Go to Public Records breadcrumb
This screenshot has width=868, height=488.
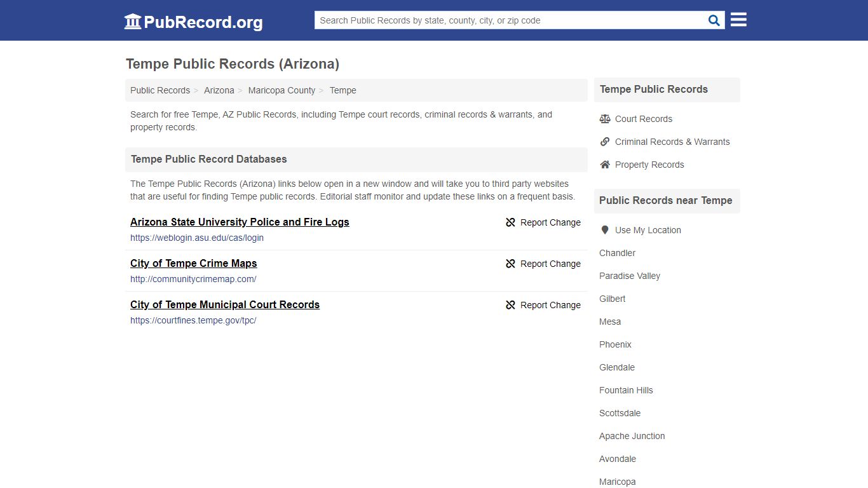(160, 90)
